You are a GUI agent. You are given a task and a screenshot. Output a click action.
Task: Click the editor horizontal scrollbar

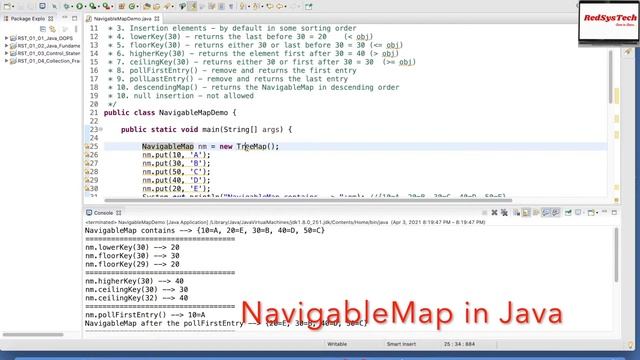click(308, 200)
